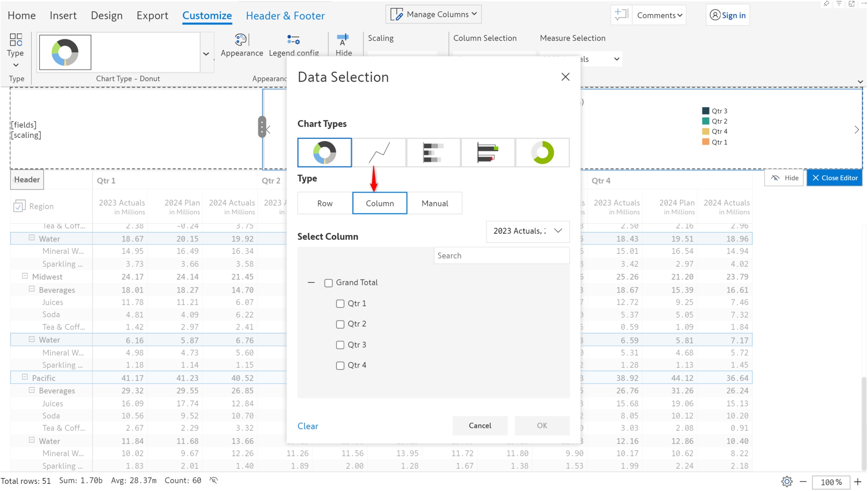Select the bullet bar chart type icon

[487, 152]
